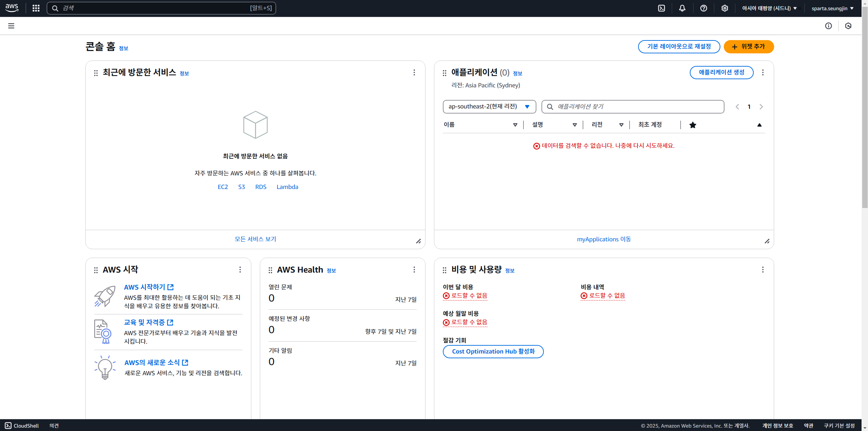Open the AWS services grid menu

point(36,8)
